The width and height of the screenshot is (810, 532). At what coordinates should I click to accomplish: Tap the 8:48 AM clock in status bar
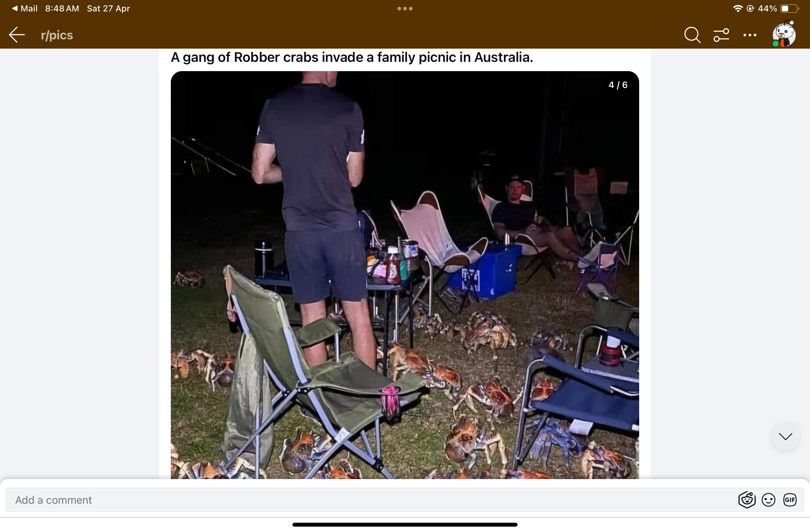point(62,8)
